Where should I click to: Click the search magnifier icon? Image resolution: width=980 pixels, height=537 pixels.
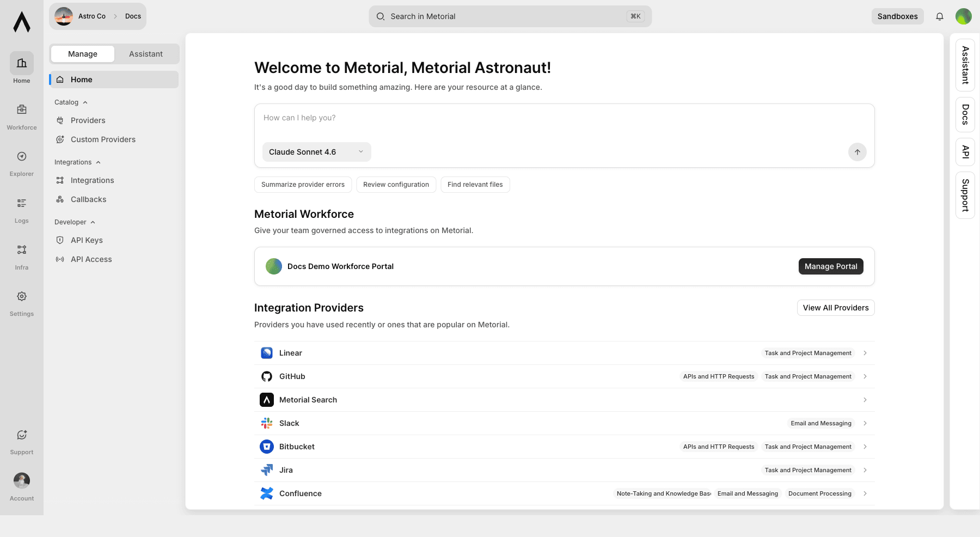point(381,16)
